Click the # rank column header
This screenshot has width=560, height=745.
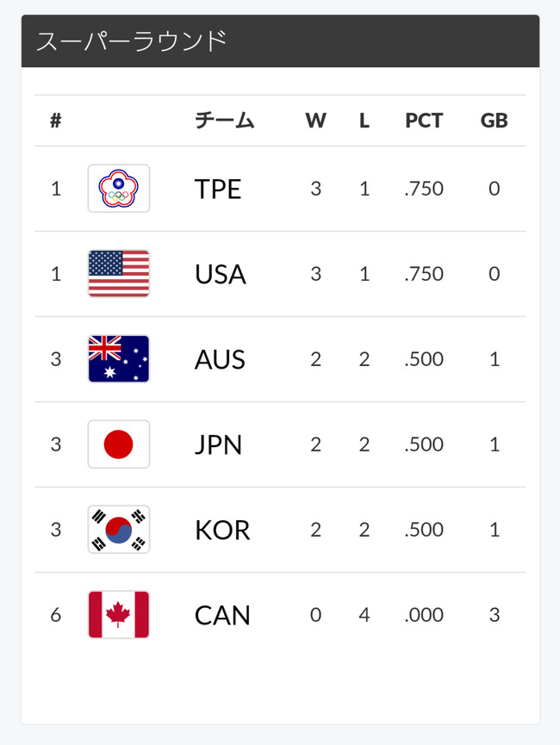click(56, 121)
